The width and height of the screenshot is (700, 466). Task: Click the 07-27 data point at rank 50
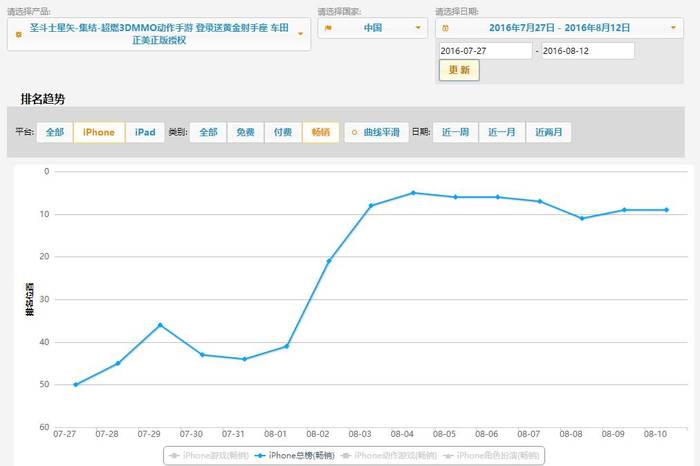76,384
